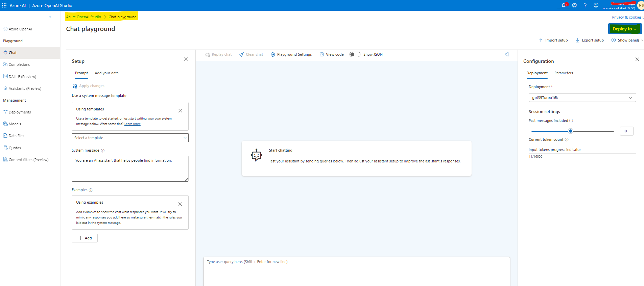Collapse the left navigation sidebar
The width and height of the screenshot is (644, 286).
(50, 17)
